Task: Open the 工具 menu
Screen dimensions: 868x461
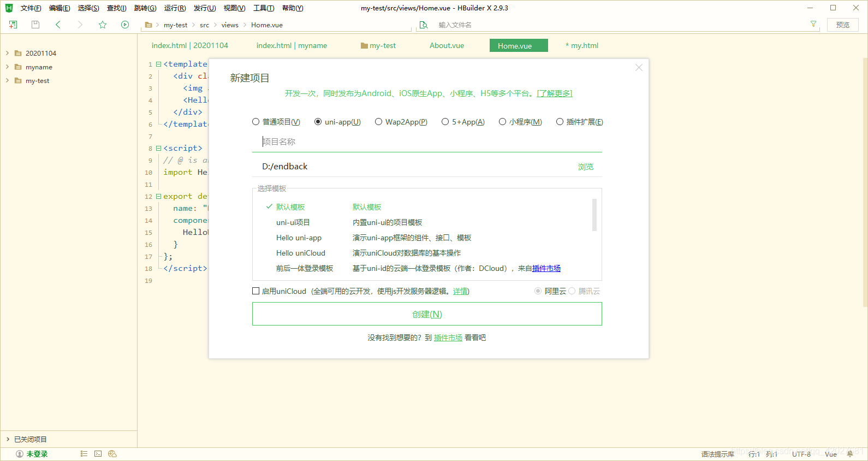Action: [x=264, y=8]
